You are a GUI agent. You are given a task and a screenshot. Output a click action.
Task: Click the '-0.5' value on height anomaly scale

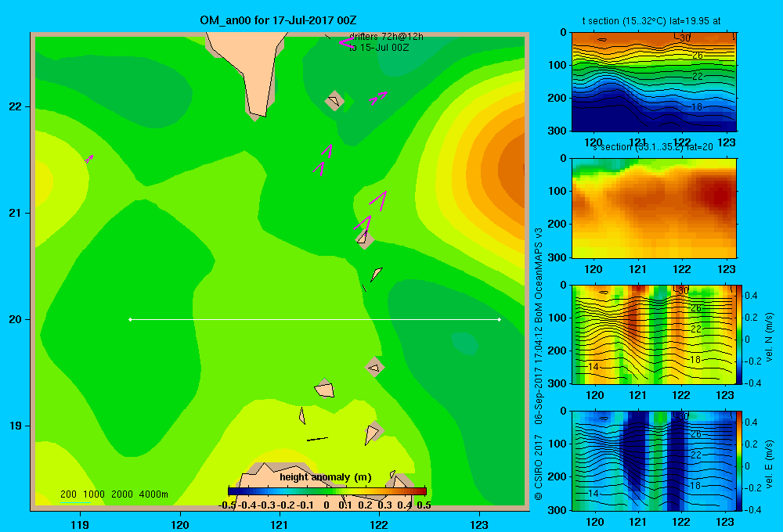(227, 505)
